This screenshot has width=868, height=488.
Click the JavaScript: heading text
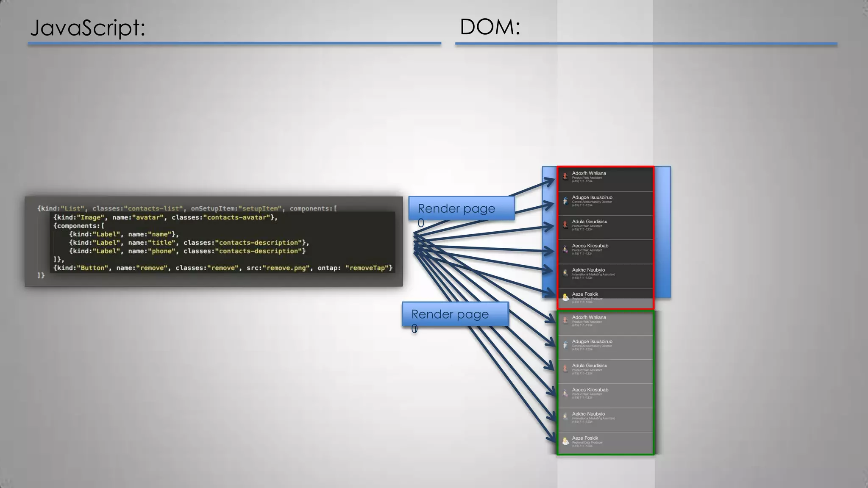tap(88, 28)
